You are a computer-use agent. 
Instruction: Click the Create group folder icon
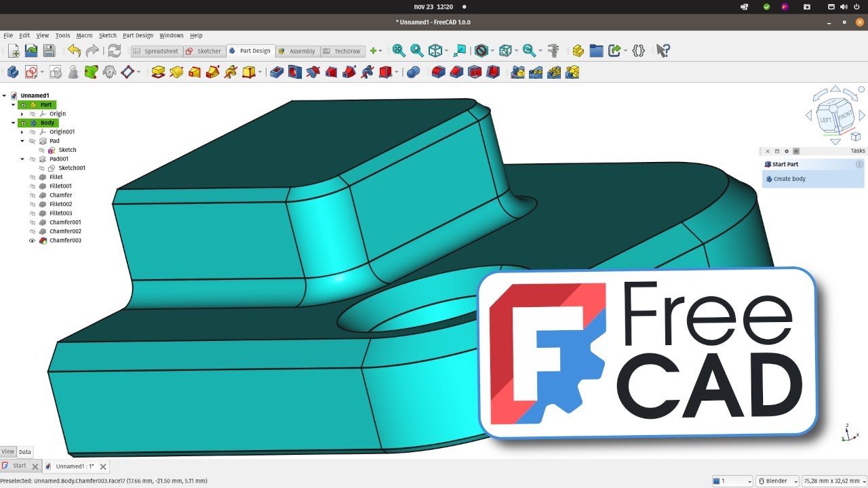[596, 50]
